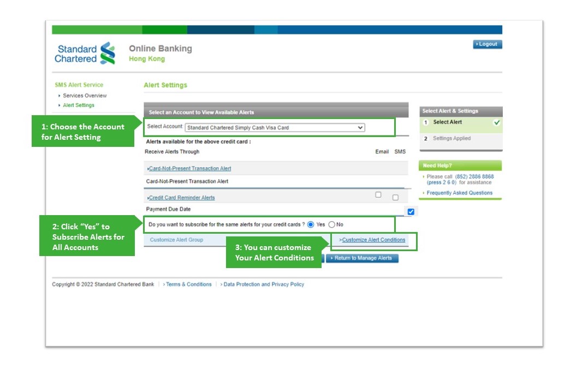Click the Select Account dropdown arrow

point(360,127)
